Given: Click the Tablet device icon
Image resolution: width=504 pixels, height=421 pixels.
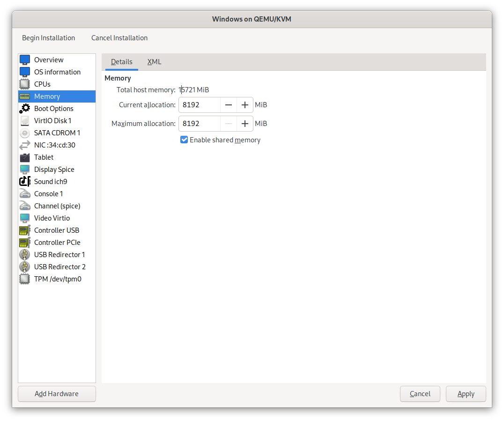Looking at the screenshot, I should tap(25, 157).
